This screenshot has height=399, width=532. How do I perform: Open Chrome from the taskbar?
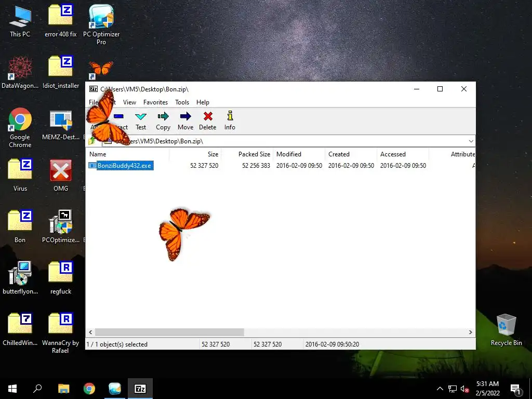point(89,389)
